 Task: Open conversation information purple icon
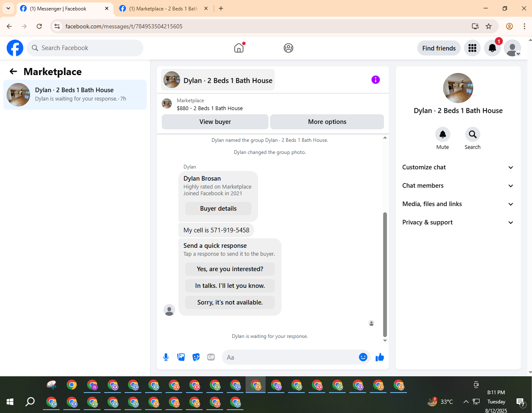click(376, 80)
